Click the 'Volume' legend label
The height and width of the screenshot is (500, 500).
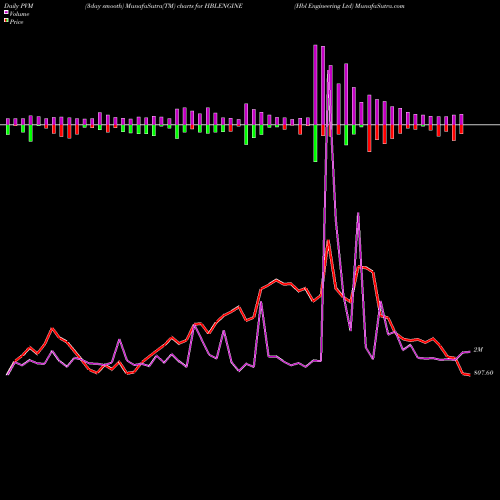[19, 14]
